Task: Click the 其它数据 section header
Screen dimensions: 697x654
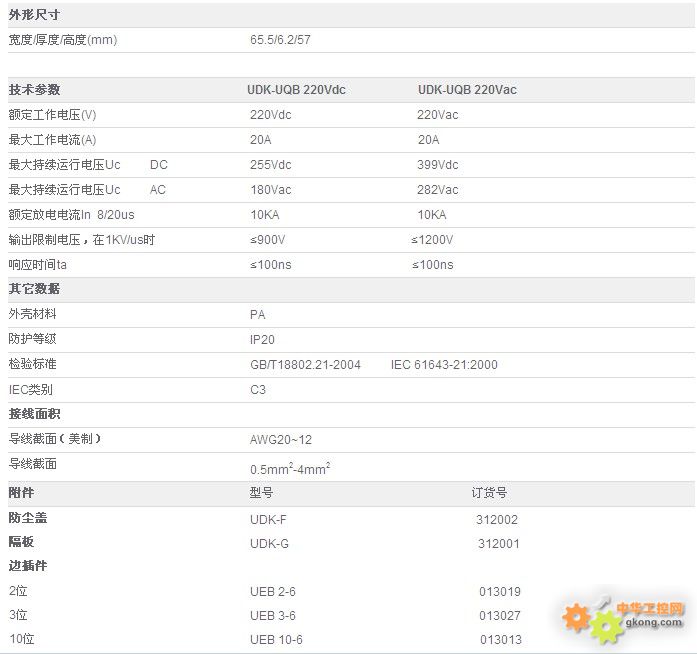Action: click(x=34, y=289)
